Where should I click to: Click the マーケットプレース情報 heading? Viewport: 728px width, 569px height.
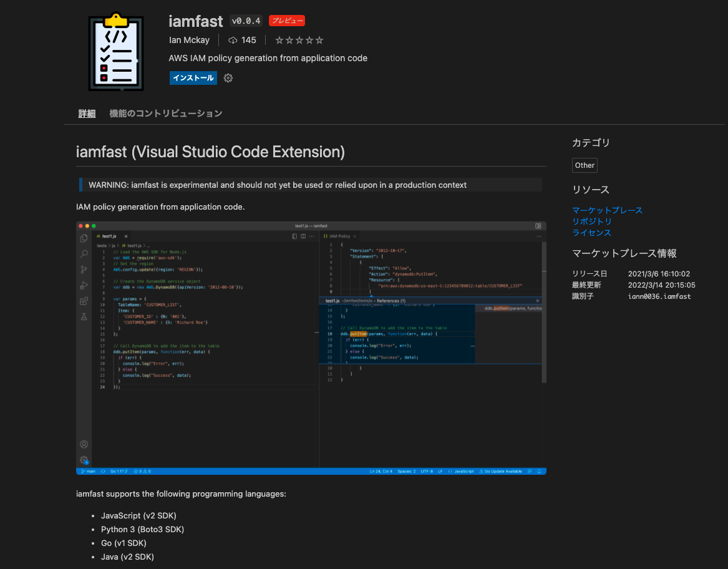pos(624,253)
